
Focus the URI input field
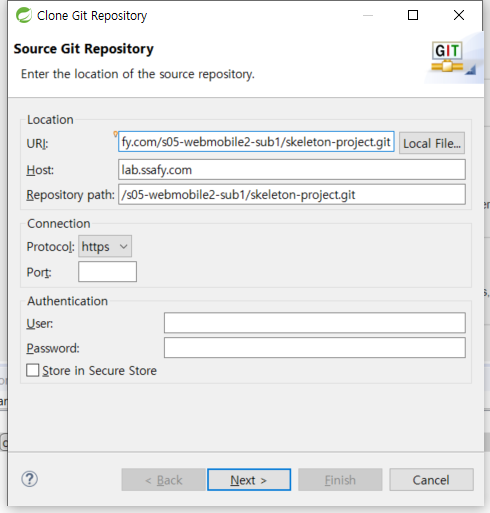tap(256, 142)
